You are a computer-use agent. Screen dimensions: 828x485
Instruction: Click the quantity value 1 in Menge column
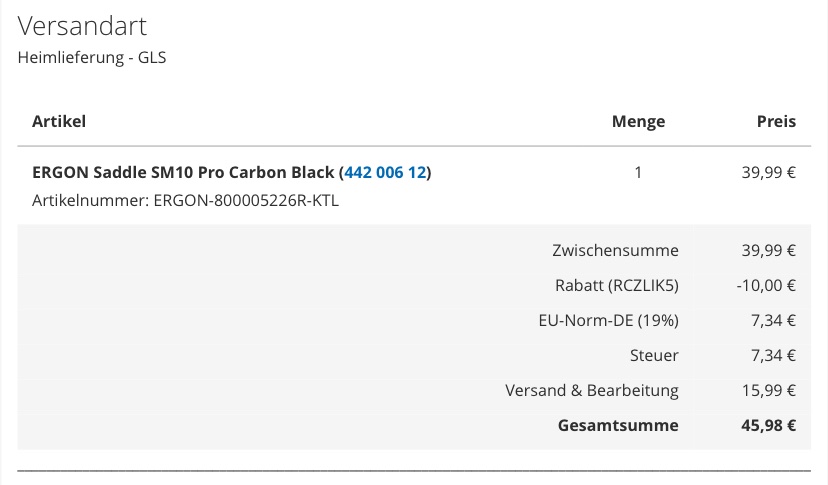point(638,172)
